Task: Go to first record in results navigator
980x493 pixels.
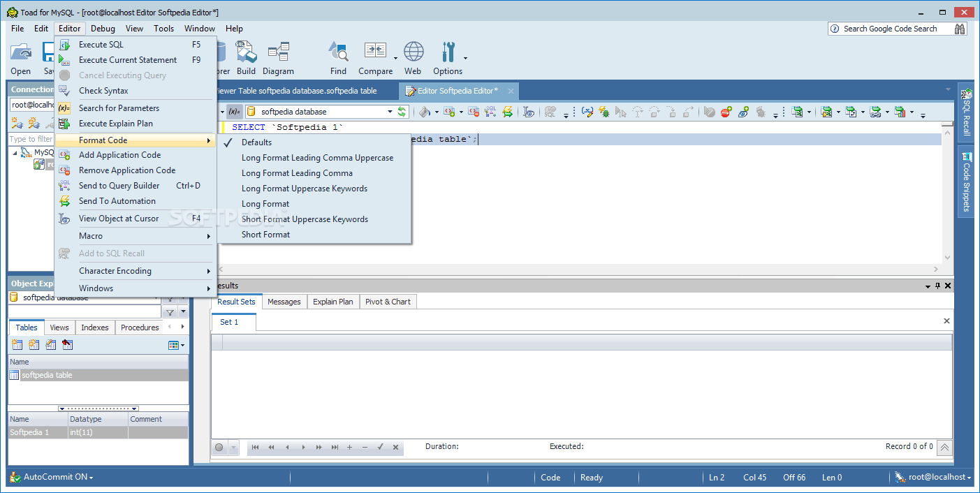Action: pos(256,447)
